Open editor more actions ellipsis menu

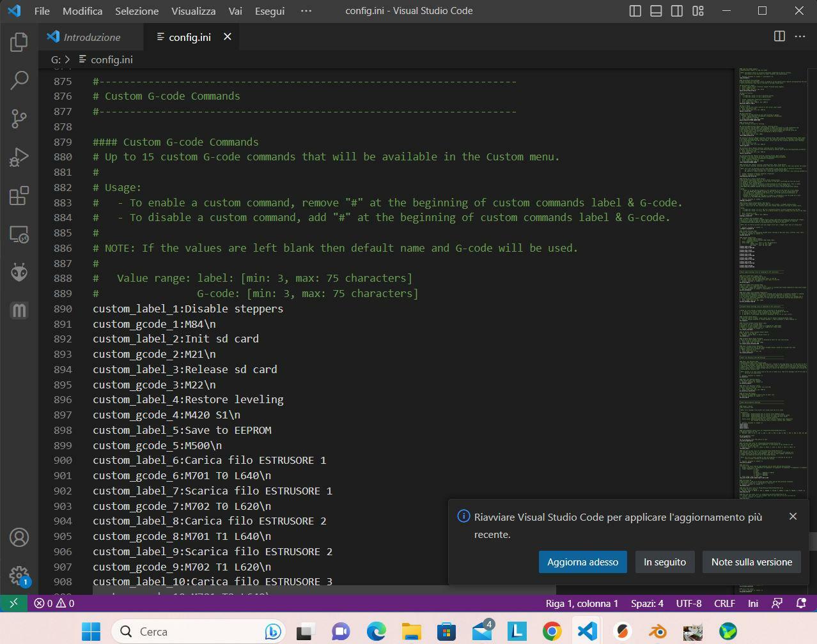click(x=800, y=36)
